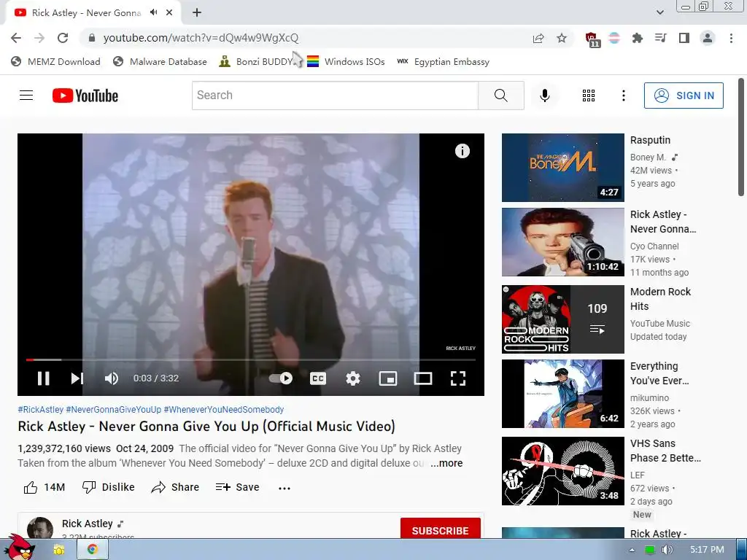Click the SIGN IN button
The height and width of the screenshot is (560, 747).
click(684, 96)
